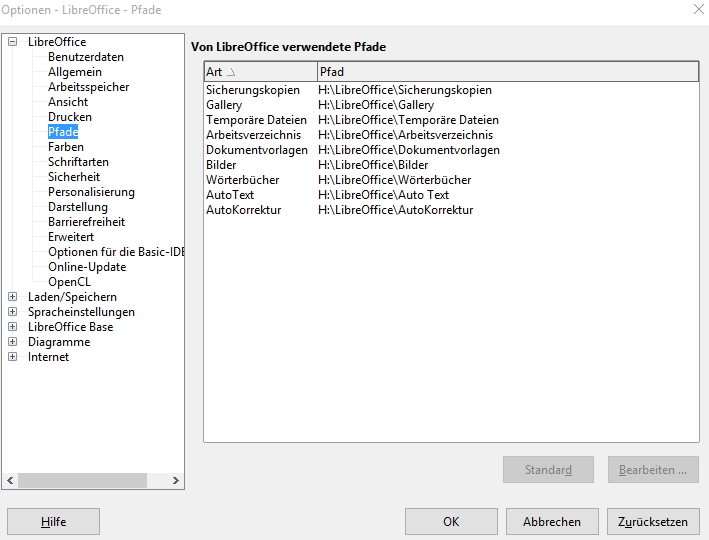
Task: Close the Optionen dialog window
Action: pos(699,9)
